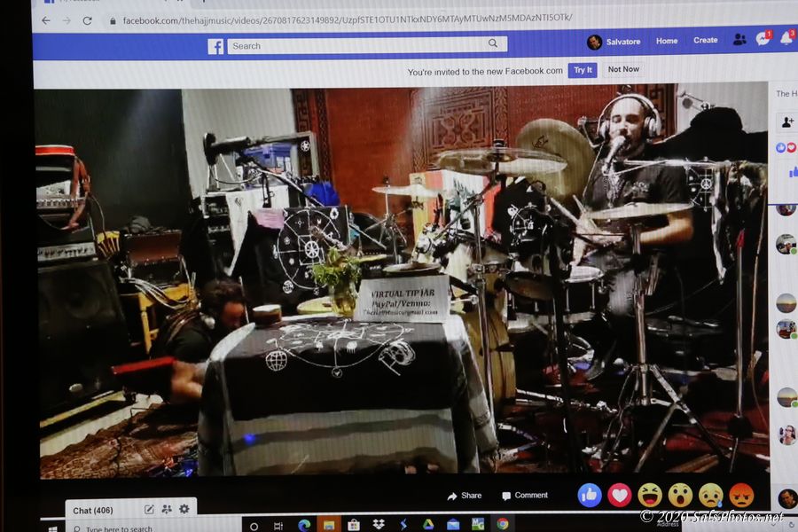The width and height of the screenshot is (798, 532).
Task: Open the notifications bell icon
Action: (786, 38)
